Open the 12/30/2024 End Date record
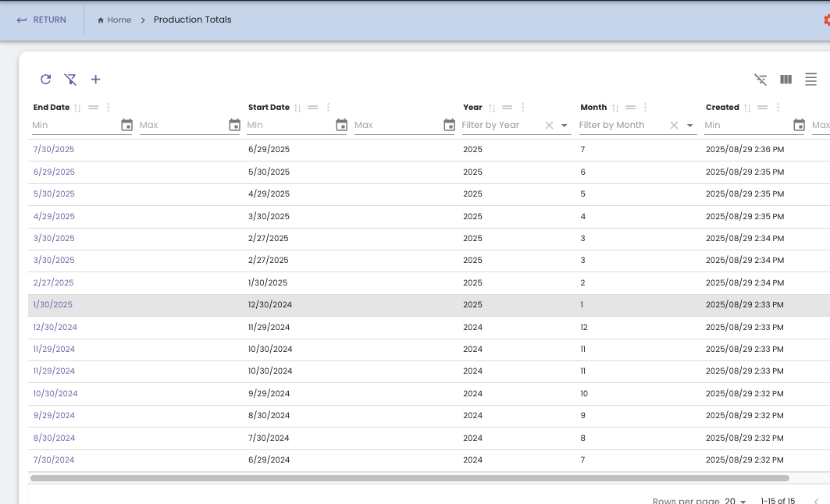Screen dimensions: 830x504 click(55, 327)
